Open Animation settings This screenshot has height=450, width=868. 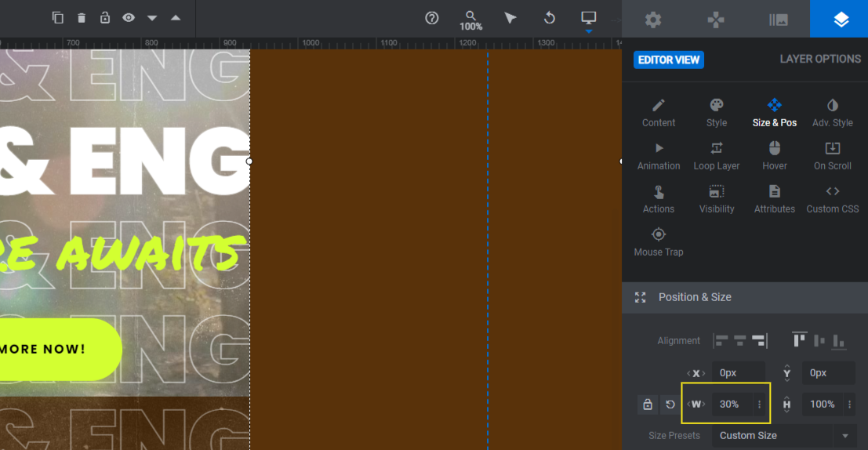click(x=659, y=155)
